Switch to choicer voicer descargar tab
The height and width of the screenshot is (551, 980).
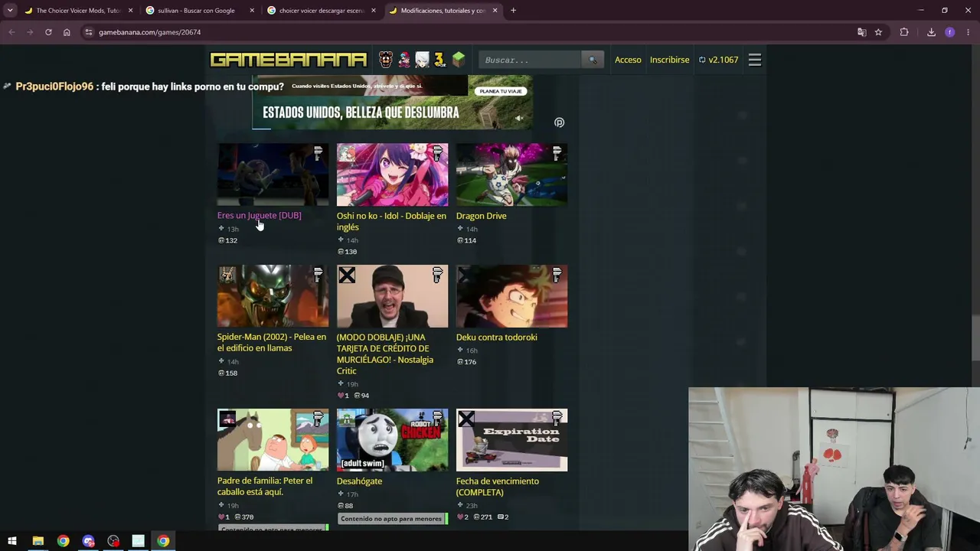tap(322, 11)
